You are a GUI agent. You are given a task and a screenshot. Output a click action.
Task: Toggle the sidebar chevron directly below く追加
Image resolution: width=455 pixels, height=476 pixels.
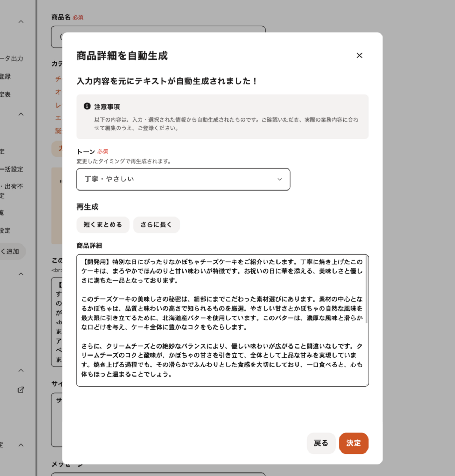click(21, 274)
